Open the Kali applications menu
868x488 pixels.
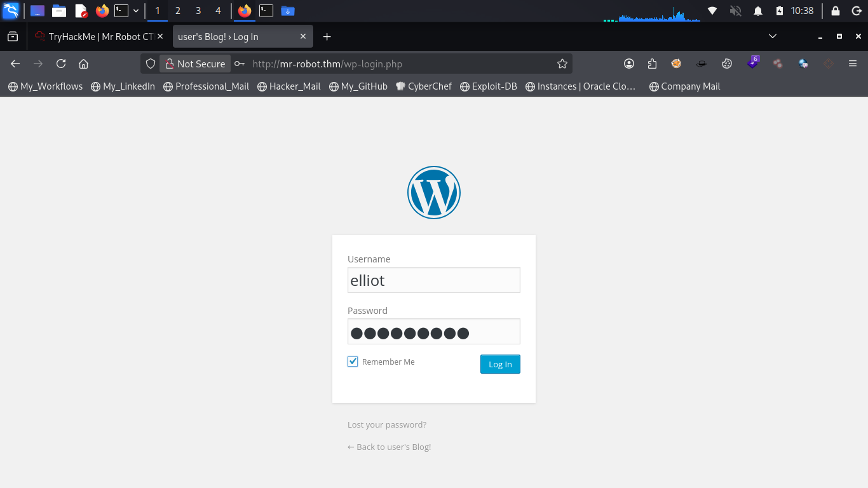[x=11, y=11]
